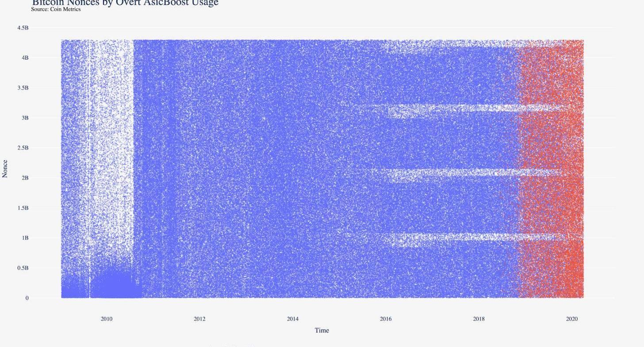Click the chart title about AsicBoost usage
This screenshot has width=644, height=347.
(125, 2)
